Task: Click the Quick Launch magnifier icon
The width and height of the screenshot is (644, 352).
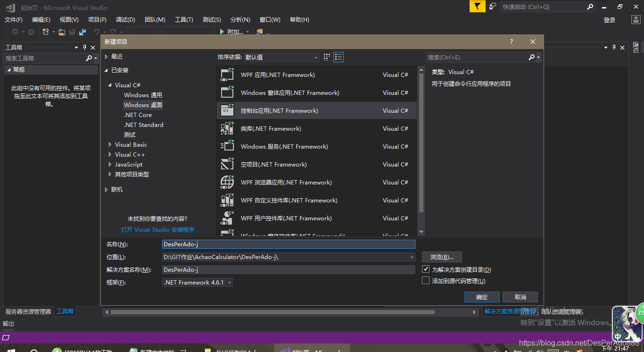Action: click(590, 7)
